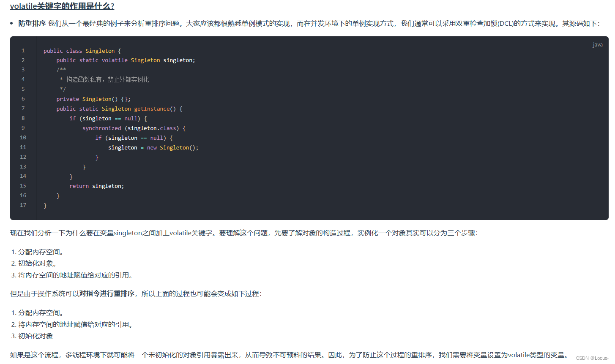
Task: Click the comment closer '*/' on line 5
Action: click(63, 89)
